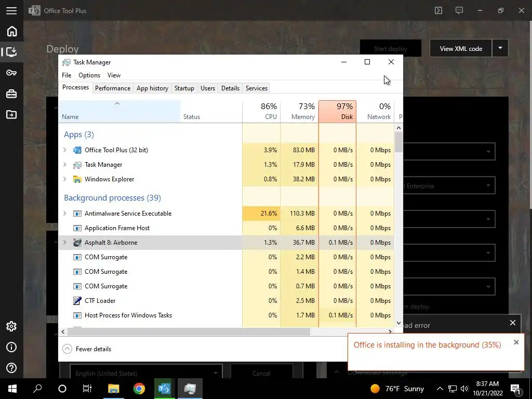Open File menu in Task Manager
This screenshot has height=399, width=532.
pyautogui.click(x=66, y=75)
